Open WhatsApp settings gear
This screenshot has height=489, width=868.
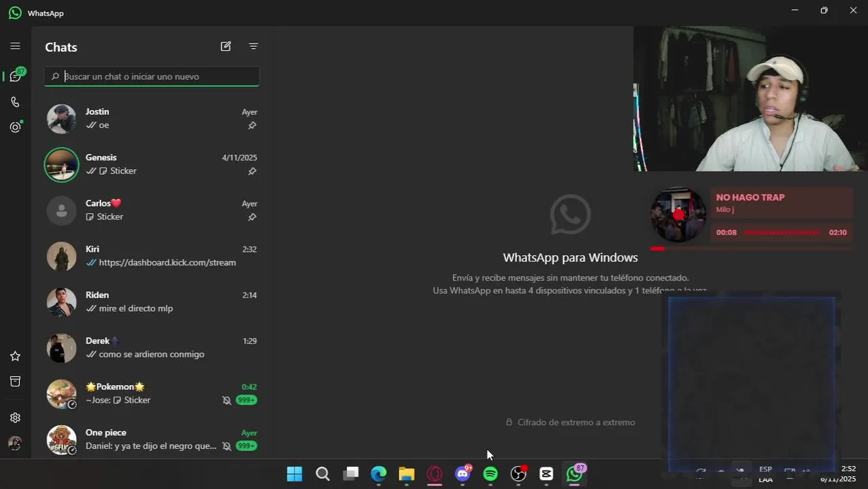coord(15,418)
